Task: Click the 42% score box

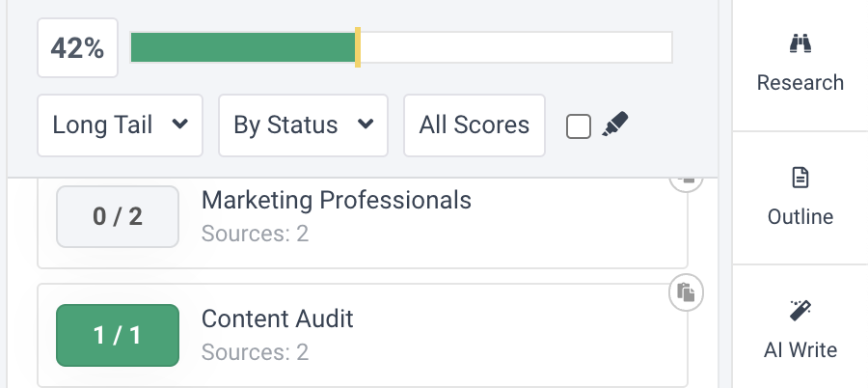Action: coord(77,49)
